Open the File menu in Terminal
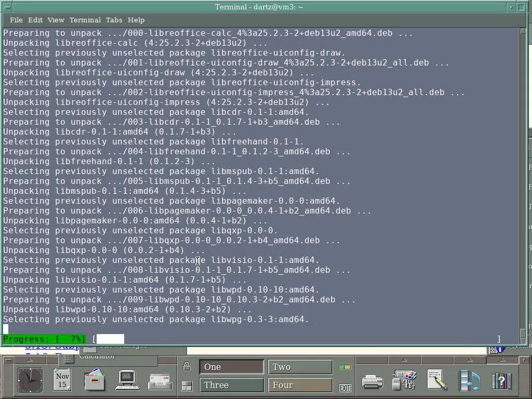The width and height of the screenshot is (532, 399). point(16,20)
